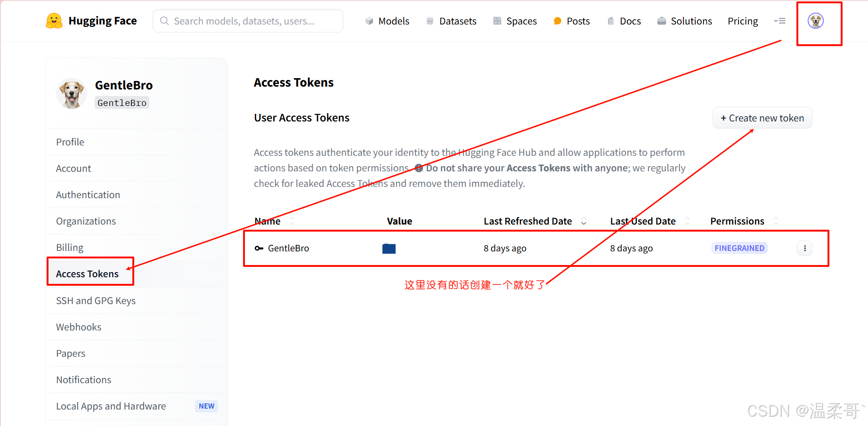Click the Solutions briefcase icon
This screenshot has width=868, height=426.
pos(662,21)
